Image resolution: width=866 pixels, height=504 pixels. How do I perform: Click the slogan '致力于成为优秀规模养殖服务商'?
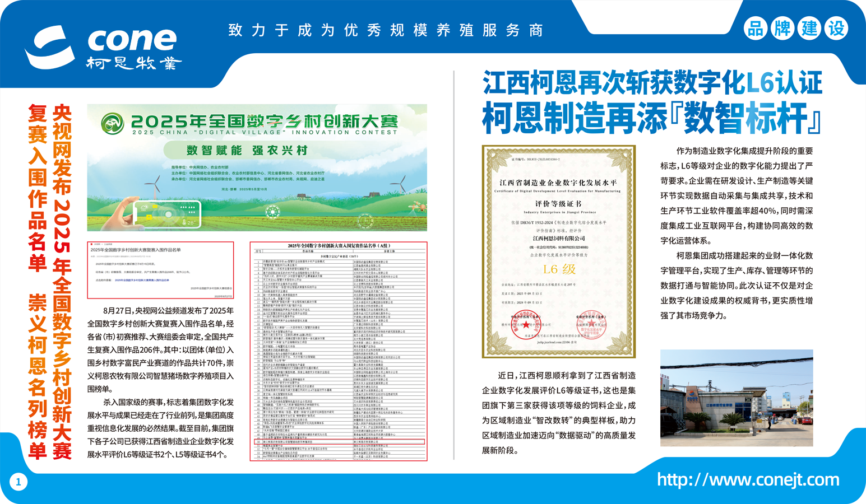pyautogui.click(x=386, y=30)
